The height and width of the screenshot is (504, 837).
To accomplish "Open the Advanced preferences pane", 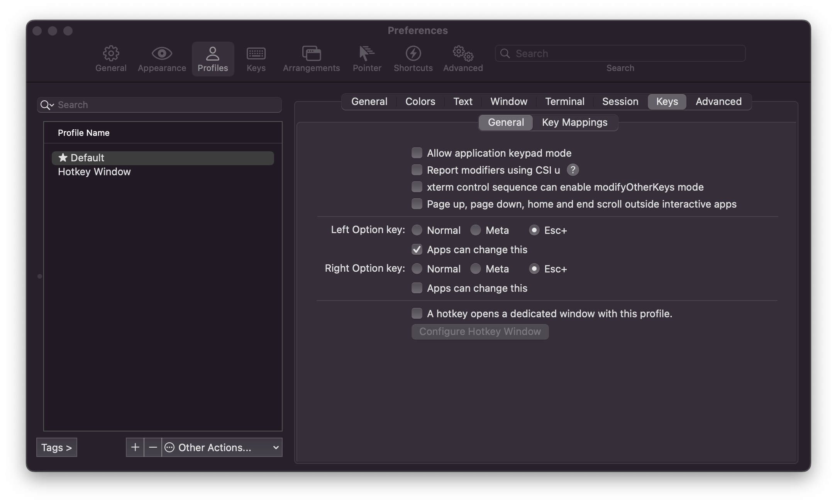I will pos(462,58).
